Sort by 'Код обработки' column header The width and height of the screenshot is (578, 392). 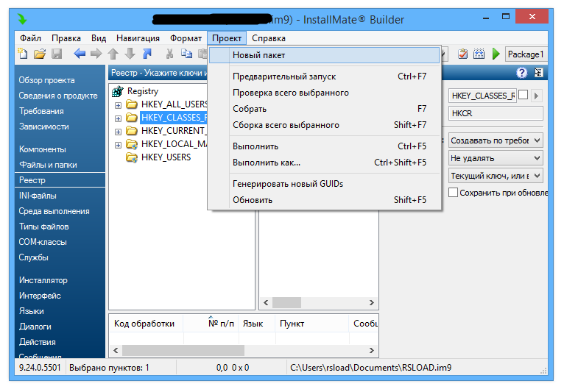[144, 324]
